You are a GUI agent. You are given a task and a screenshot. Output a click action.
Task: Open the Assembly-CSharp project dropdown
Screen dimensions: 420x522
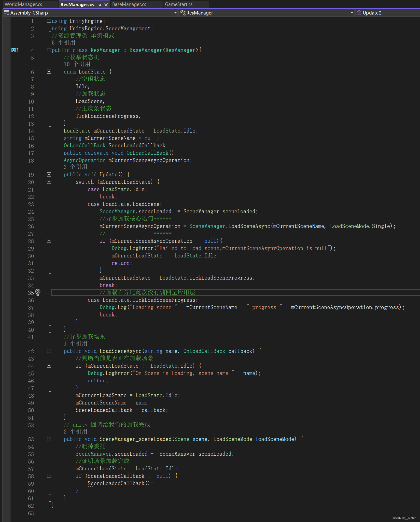coord(175,13)
